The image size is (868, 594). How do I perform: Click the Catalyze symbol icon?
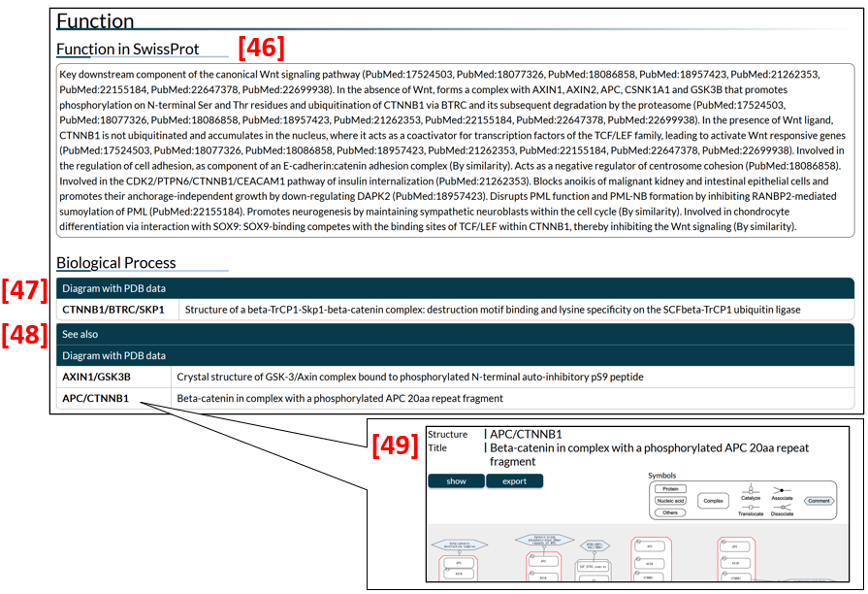750,489
